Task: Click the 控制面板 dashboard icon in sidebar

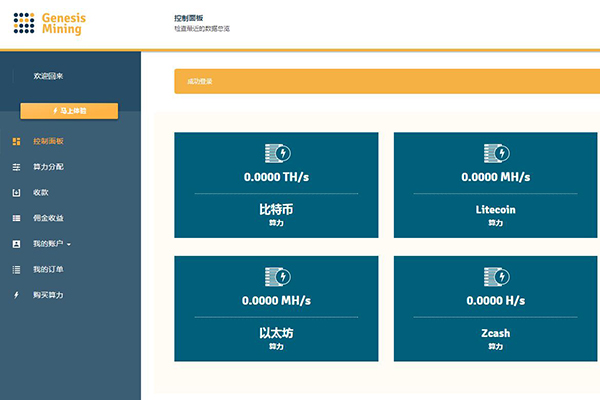Action: pyautogui.click(x=16, y=142)
